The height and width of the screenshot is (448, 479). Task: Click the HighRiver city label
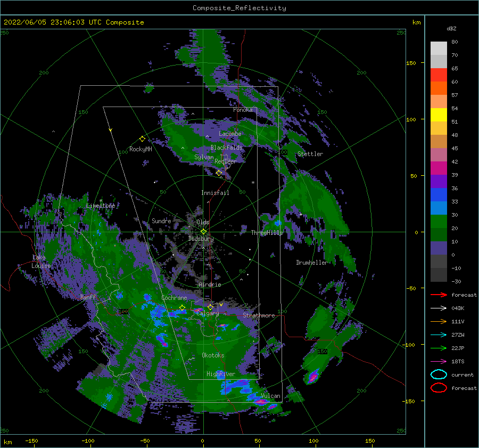[221, 374]
